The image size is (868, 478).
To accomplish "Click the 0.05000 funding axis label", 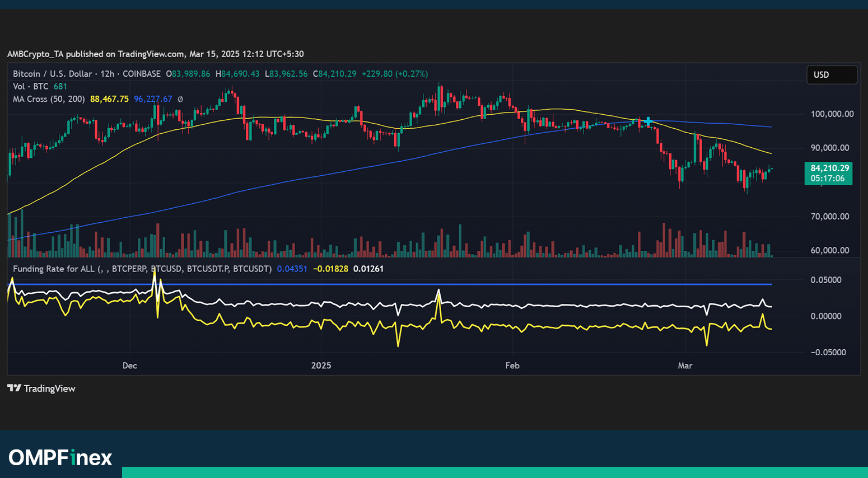I will [826, 280].
